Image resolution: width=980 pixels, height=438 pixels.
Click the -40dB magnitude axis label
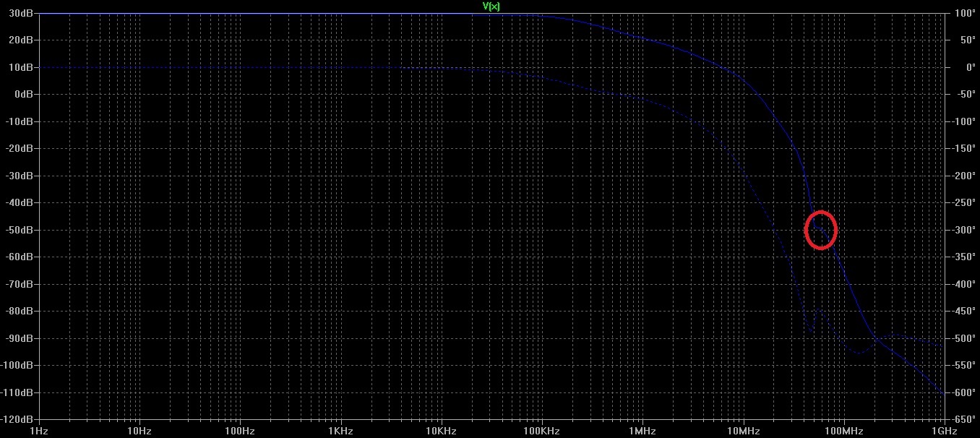pos(20,202)
